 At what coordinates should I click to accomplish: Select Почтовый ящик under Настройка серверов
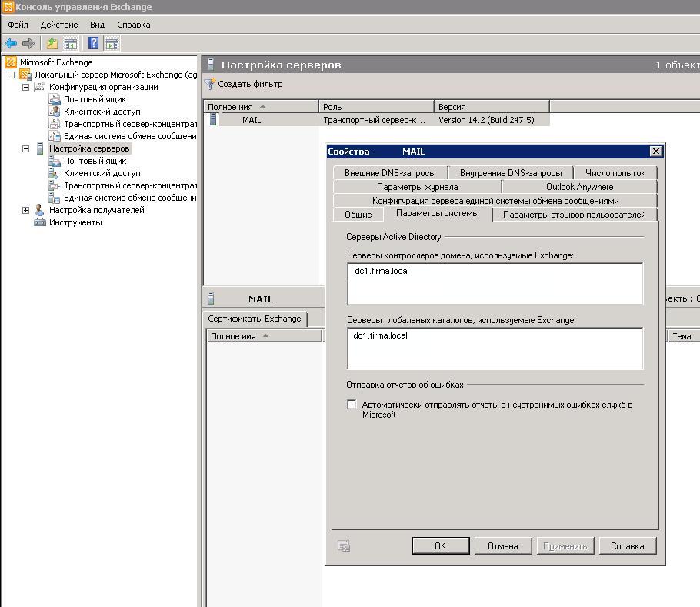(x=95, y=161)
